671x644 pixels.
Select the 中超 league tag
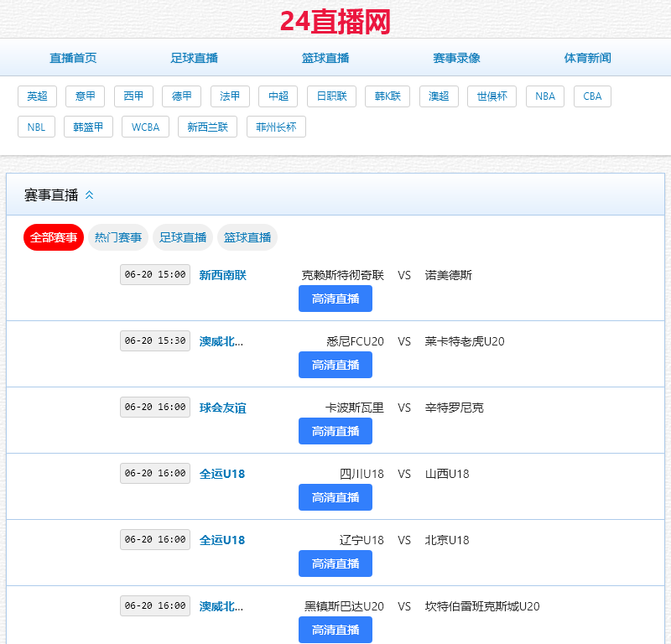coord(278,96)
